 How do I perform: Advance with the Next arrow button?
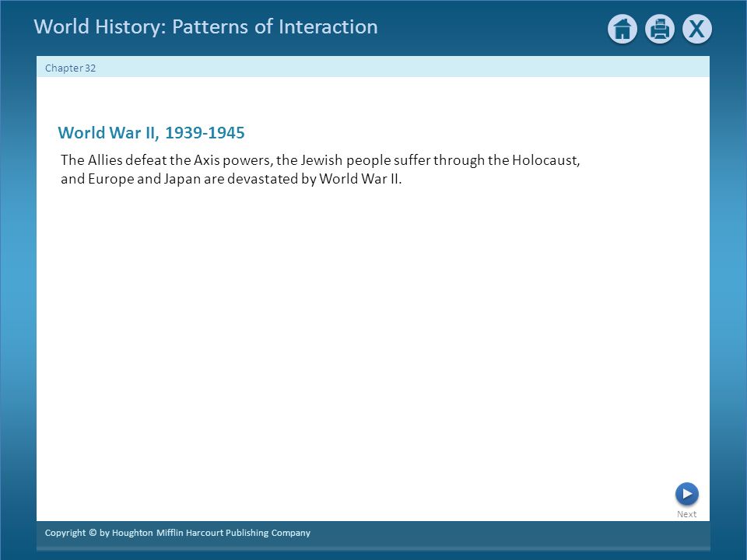click(x=686, y=494)
